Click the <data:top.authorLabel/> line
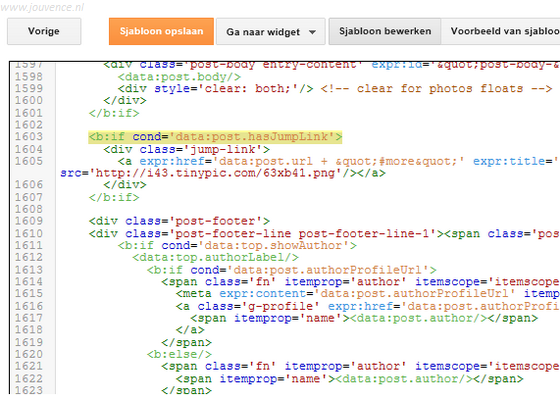Screen dimensions: 560x400 pos(215,258)
